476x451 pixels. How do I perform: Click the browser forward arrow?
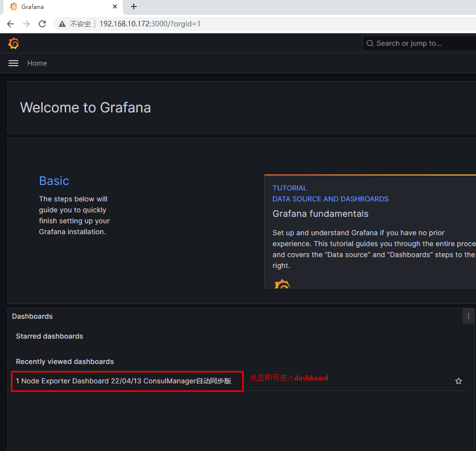pos(26,24)
